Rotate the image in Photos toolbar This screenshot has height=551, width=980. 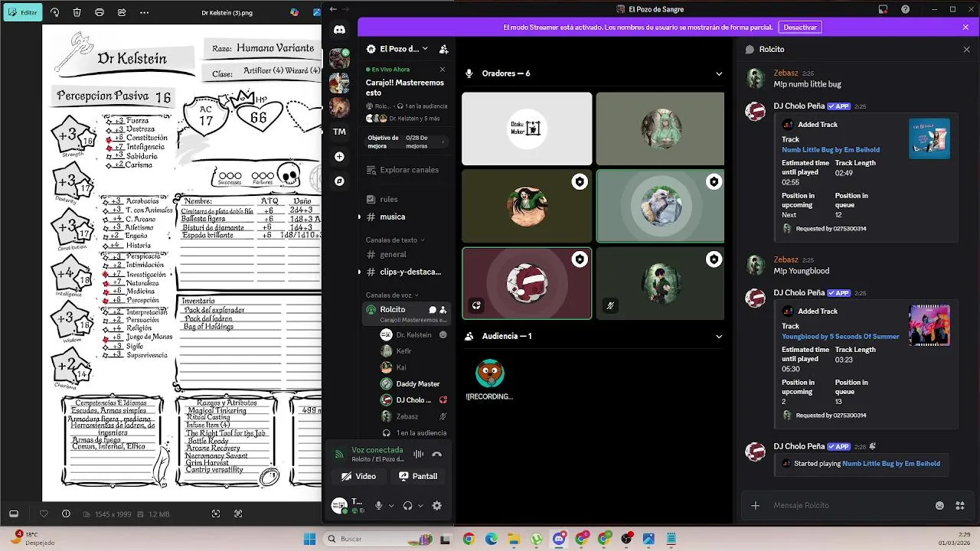point(54,12)
